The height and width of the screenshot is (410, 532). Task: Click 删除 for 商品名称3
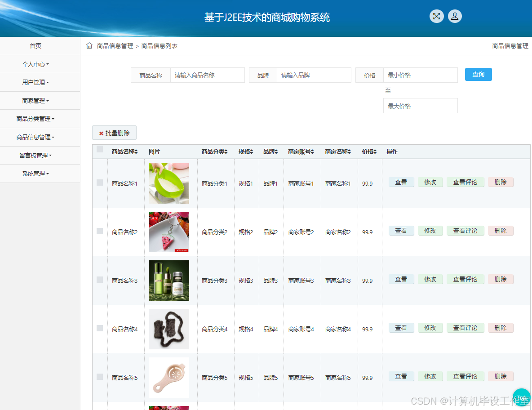(501, 279)
